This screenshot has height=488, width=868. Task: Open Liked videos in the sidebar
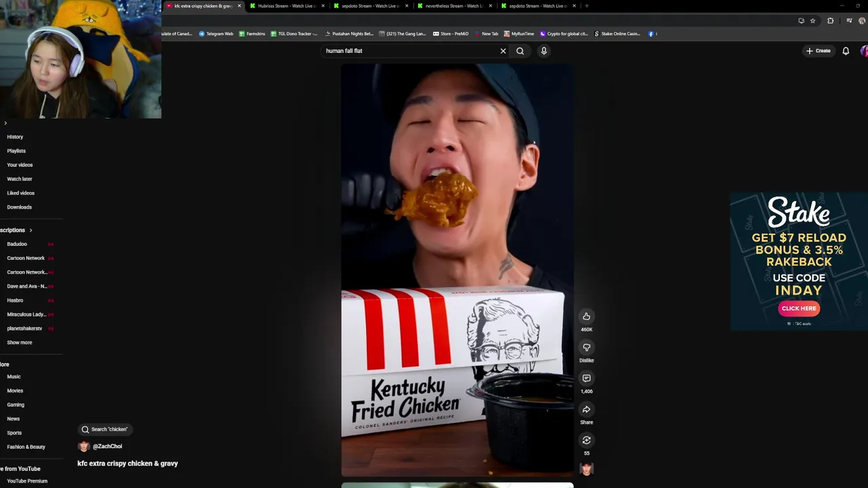pos(20,193)
